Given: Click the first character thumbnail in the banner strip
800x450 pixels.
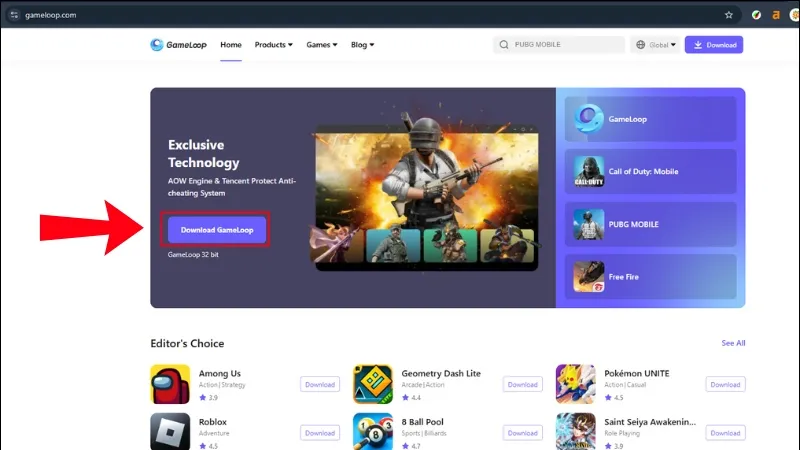Looking at the screenshot, I should [338, 244].
